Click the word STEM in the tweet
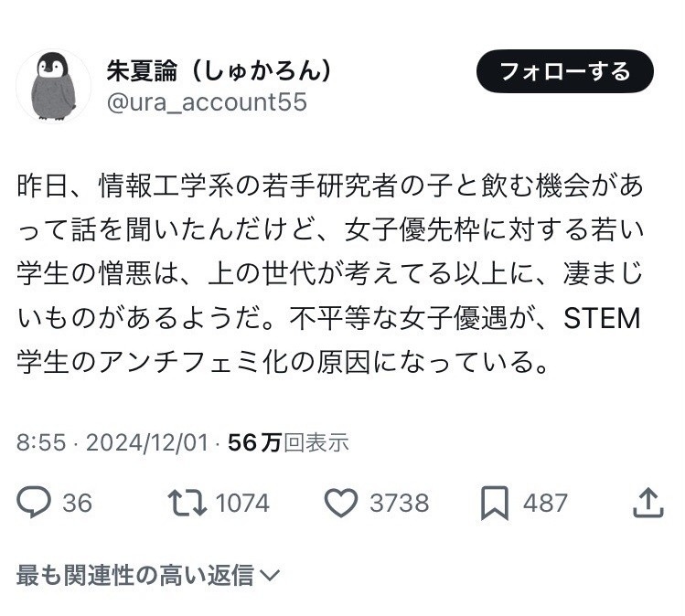685x616 pixels. coord(604,321)
